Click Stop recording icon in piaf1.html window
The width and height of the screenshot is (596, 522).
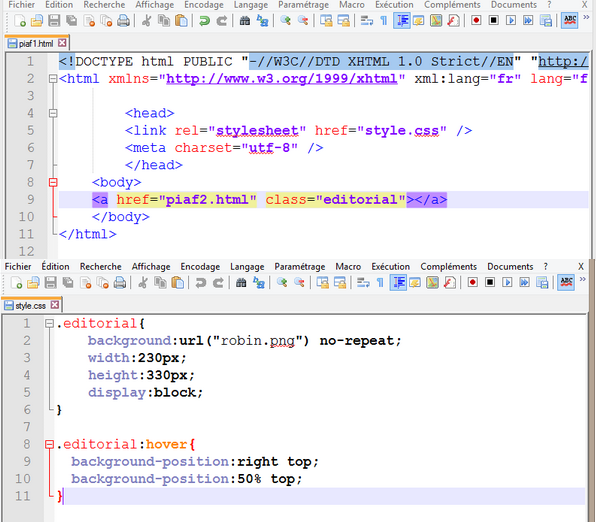(x=493, y=20)
